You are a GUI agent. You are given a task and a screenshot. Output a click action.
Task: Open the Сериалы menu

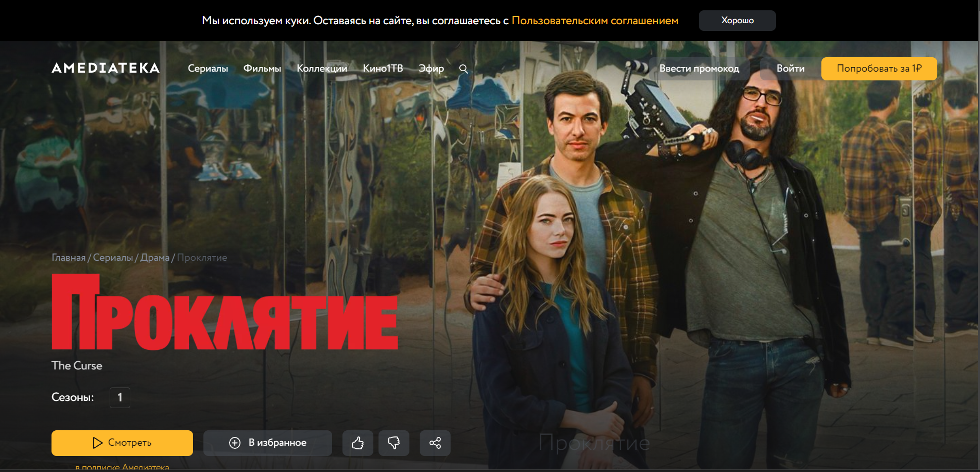tap(208, 69)
